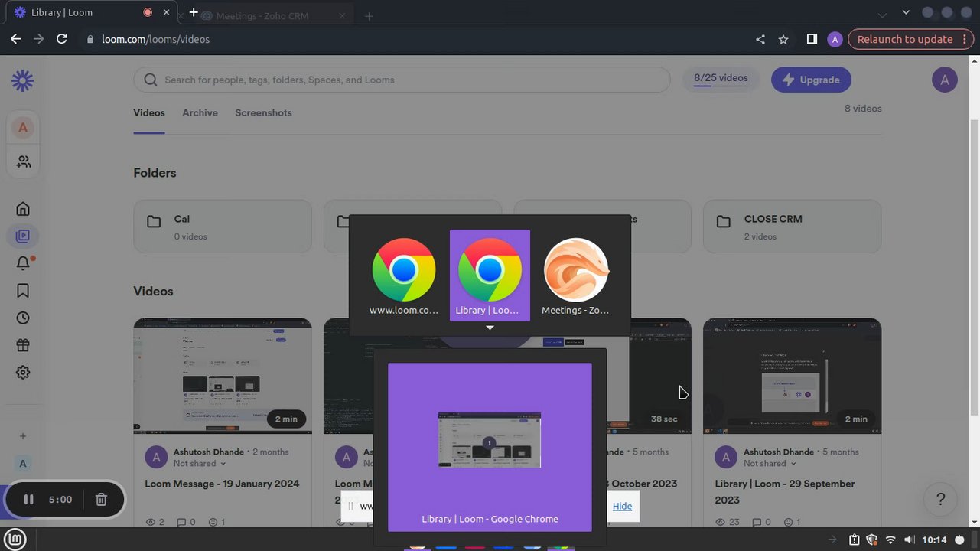The image size is (980, 551).
Task: Switch to the Videos tab
Action: click(x=149, y=112)
